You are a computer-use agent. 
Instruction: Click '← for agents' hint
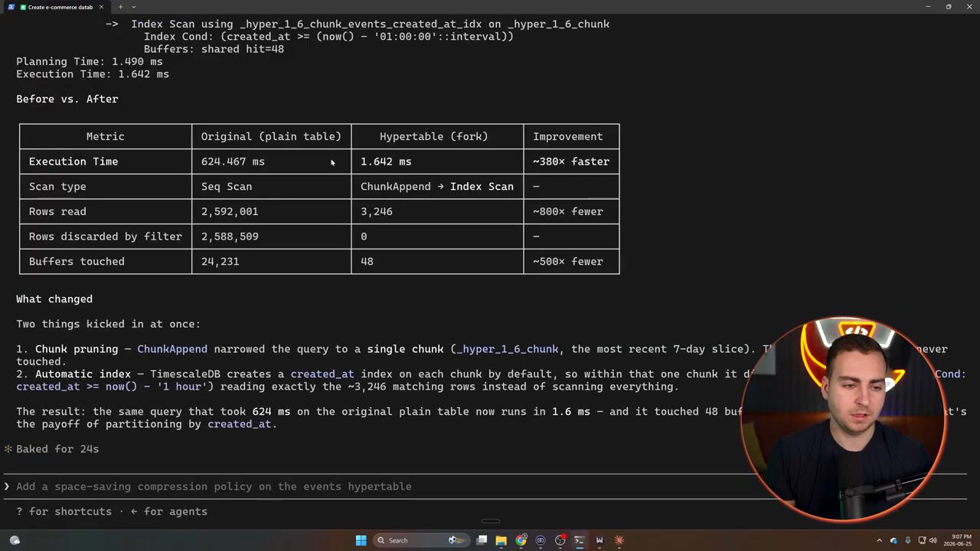point(168,511)
